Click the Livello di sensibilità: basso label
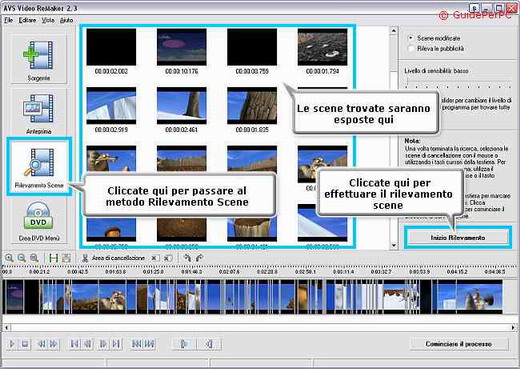 [x=436, y=71]
